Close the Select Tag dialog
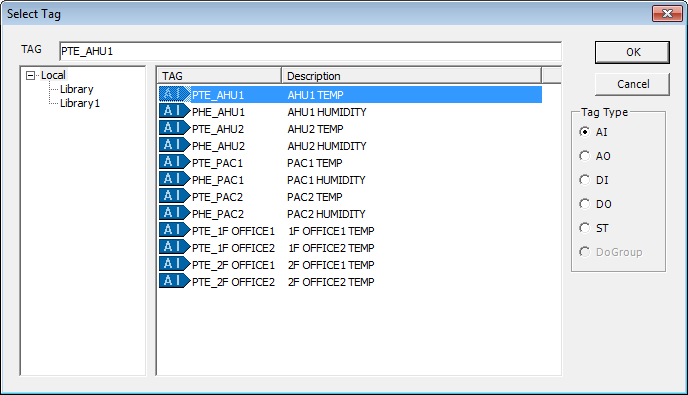Image resolution: width=688 pixels, height=395 pixels. pyautogui.click(x=667, y=14)
